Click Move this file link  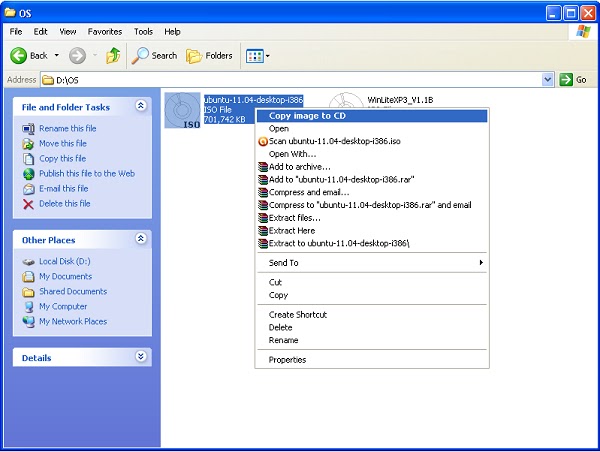coord(63,144)
